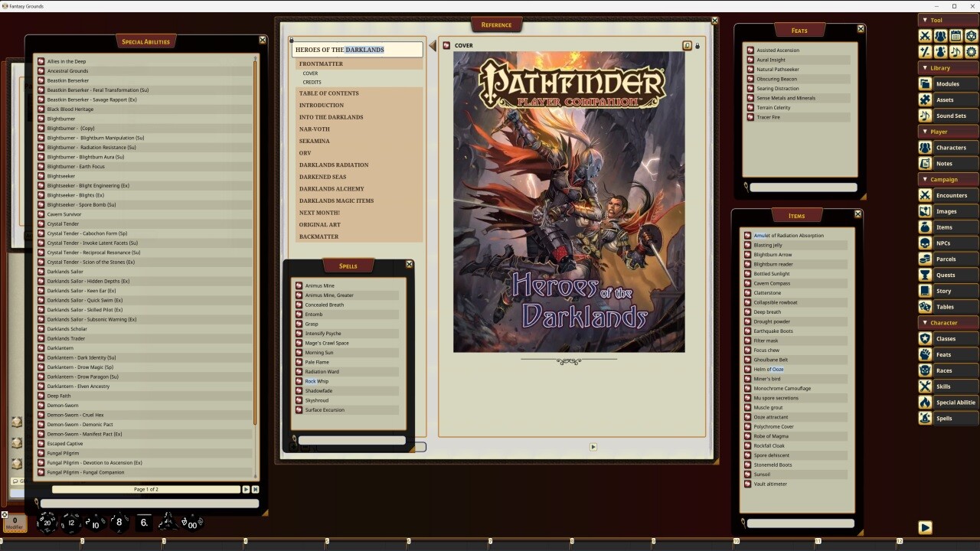Image resolution: width=980 pixels, height=551 pixels.
Task: Open the Characters panel under Player
Action: [x=952, y=147]
